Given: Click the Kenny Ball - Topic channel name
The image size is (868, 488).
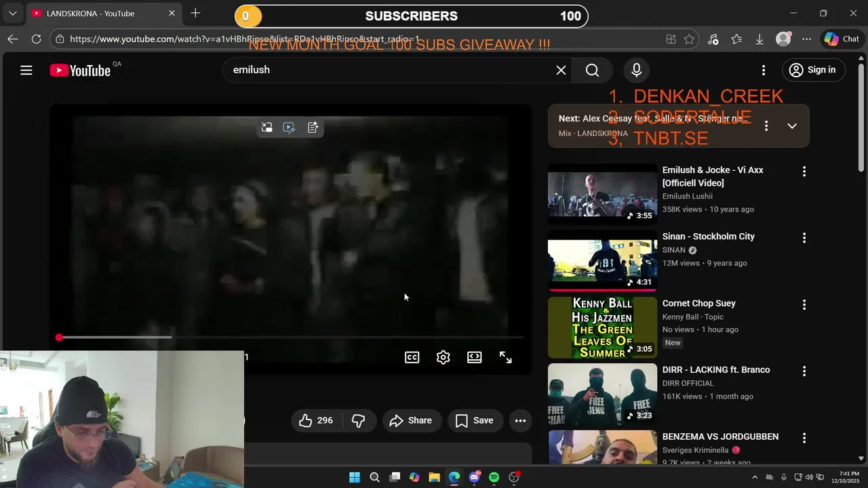Looking at the screenshot, I should point(693,317).
